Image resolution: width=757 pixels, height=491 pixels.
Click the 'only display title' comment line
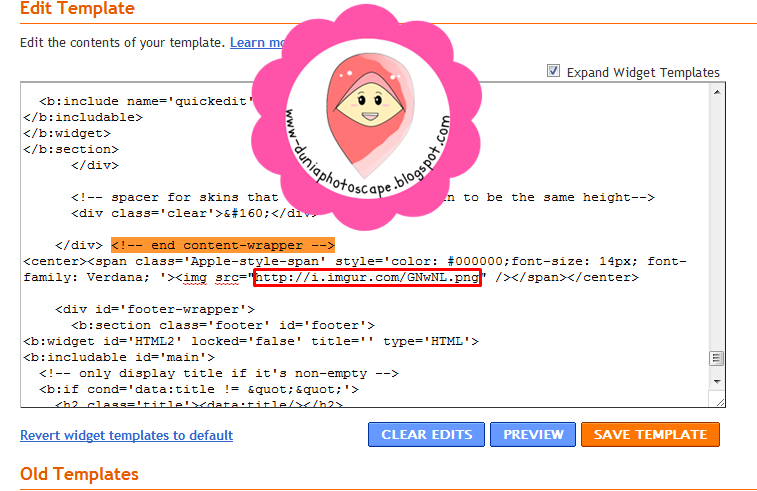[x=219, y=373]
